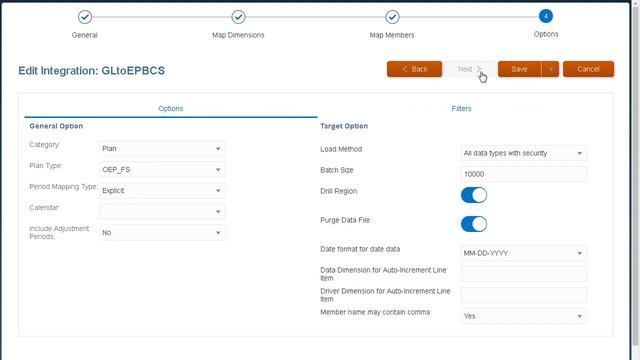Image resolution: width=640 pixels, height=360 pixels.
Task: Select the Options step 4 circle
Action: 546,16
